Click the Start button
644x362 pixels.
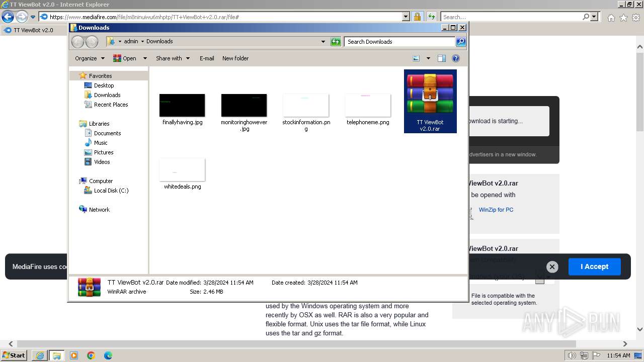pyautogui.click(x=14, y=355)
